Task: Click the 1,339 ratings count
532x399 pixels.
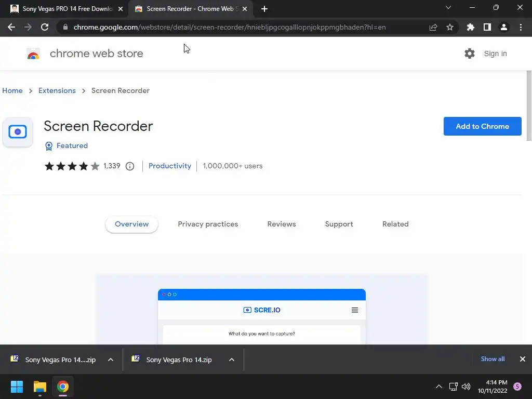Action: click(112, 166)
